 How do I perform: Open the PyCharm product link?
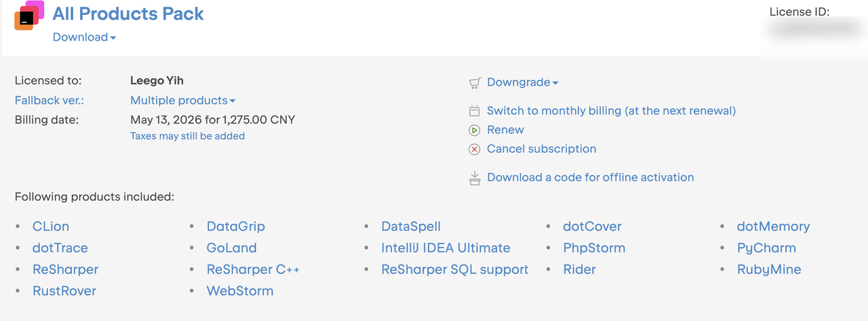click(766, 248)
